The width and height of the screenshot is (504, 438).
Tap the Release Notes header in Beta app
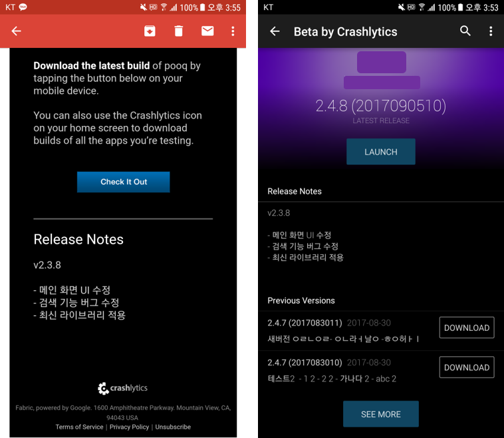295,191
